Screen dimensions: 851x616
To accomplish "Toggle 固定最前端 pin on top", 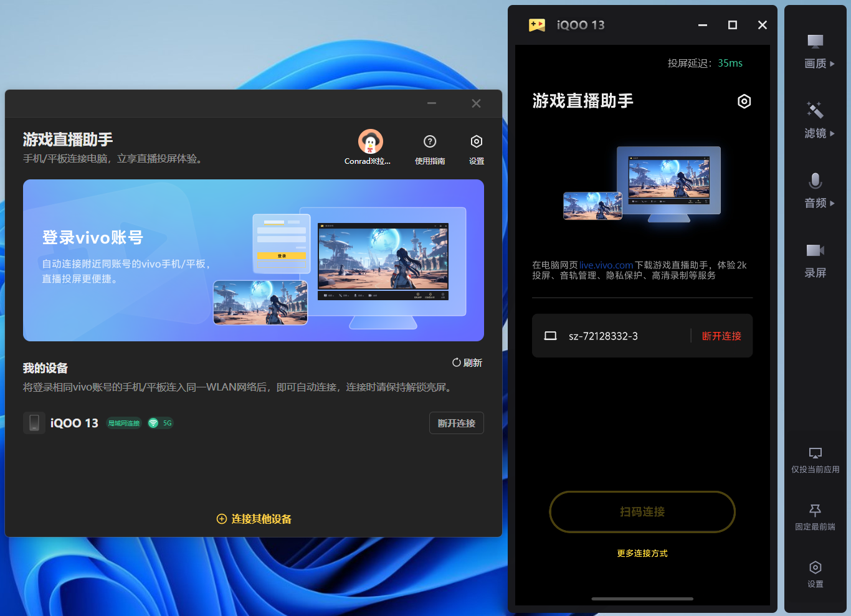I will pos(815,517).
